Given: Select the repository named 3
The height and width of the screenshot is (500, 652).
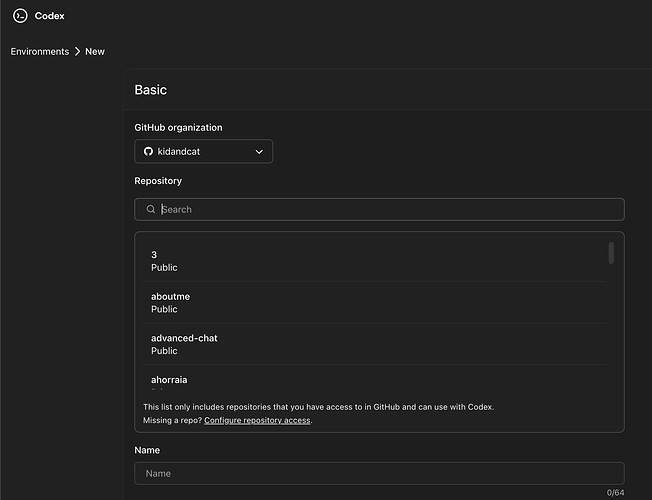Looking at the screenshot, I should pos(374,261).
